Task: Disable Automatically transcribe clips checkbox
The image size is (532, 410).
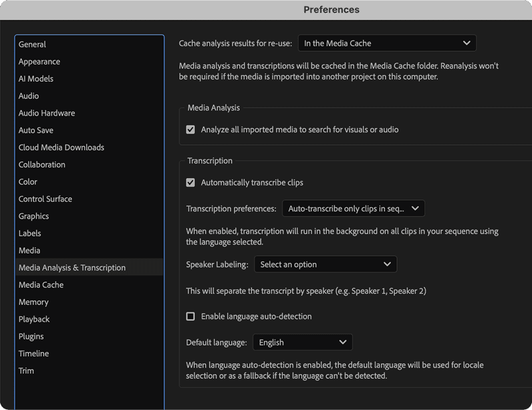Action: click(191, 183)
